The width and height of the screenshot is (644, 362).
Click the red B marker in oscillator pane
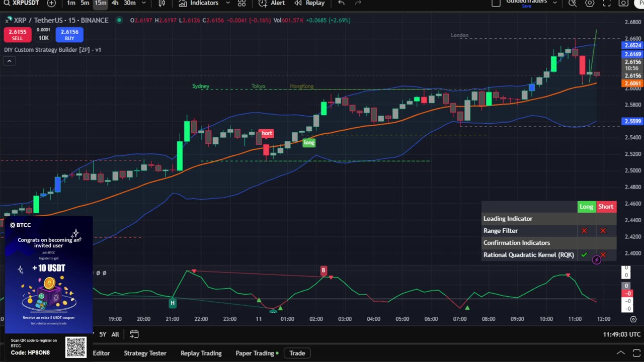point(324,270)
